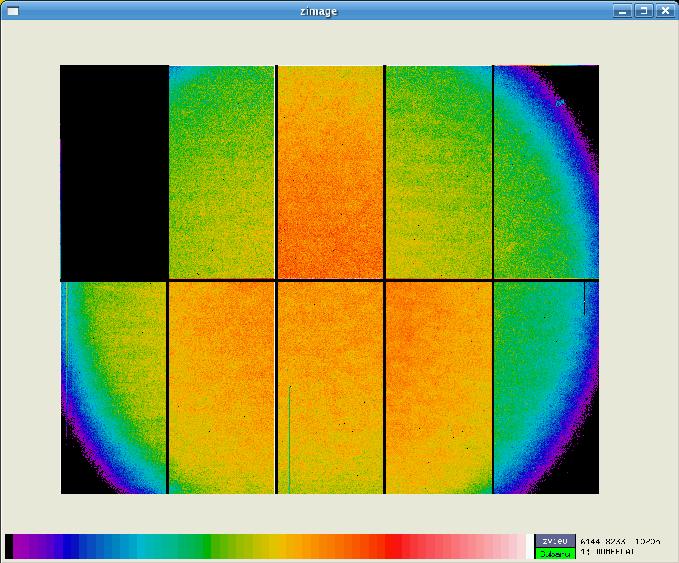Minimize the zimage window
679x563 pixels.
(622, 11)
